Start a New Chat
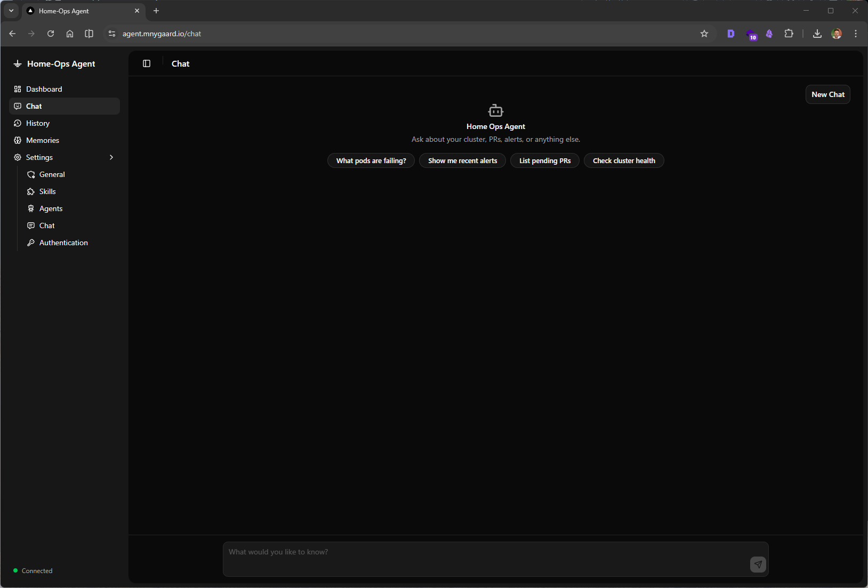Image resolution: width=868 pixels, height=588 pixels. 827,94
